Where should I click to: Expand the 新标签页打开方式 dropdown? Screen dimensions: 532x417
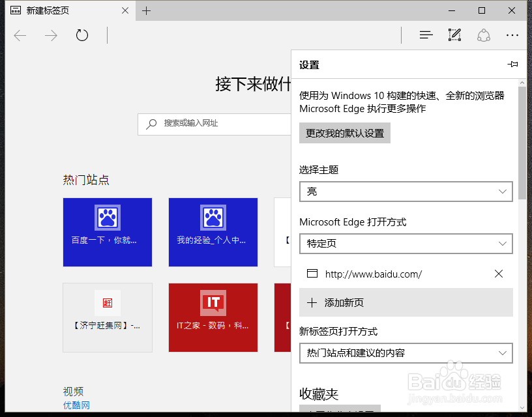[406, 353]
